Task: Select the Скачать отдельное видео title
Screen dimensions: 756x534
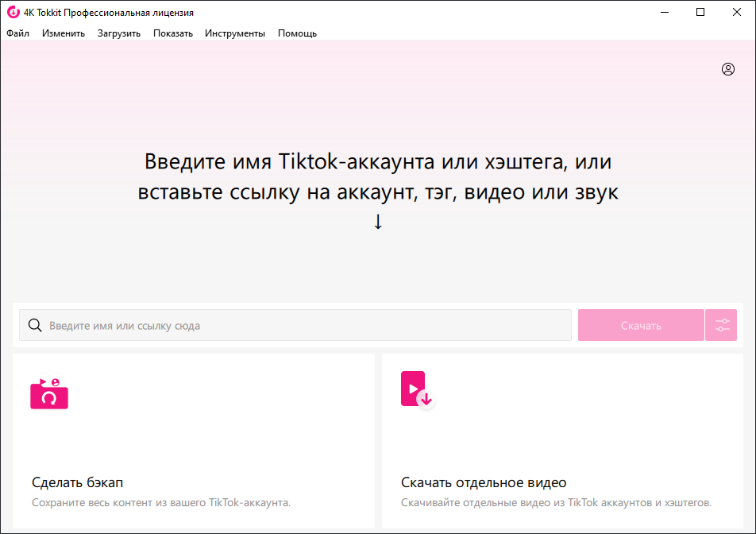Action: [484, 482]
